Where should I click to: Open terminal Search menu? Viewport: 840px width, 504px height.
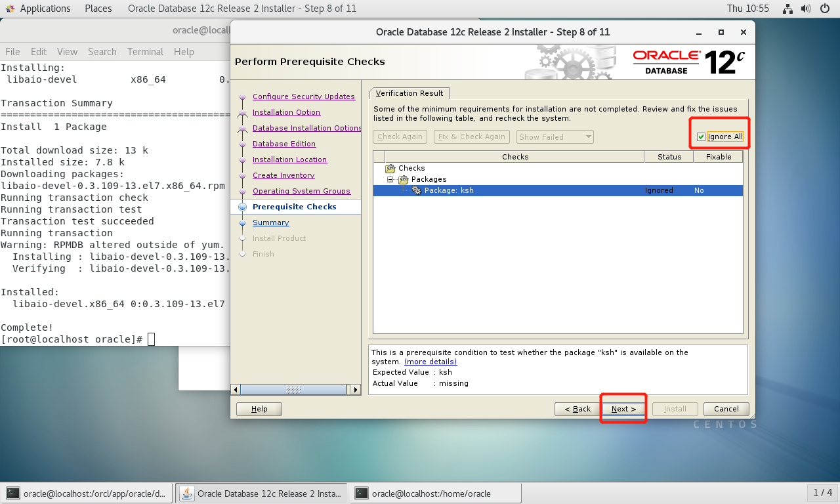(x=102, y=52)
